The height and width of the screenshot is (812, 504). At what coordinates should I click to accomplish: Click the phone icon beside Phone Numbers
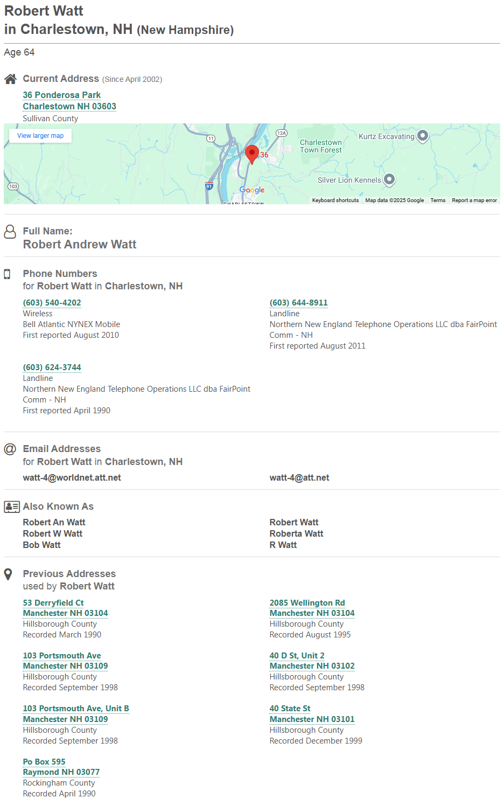click(7, 274)
